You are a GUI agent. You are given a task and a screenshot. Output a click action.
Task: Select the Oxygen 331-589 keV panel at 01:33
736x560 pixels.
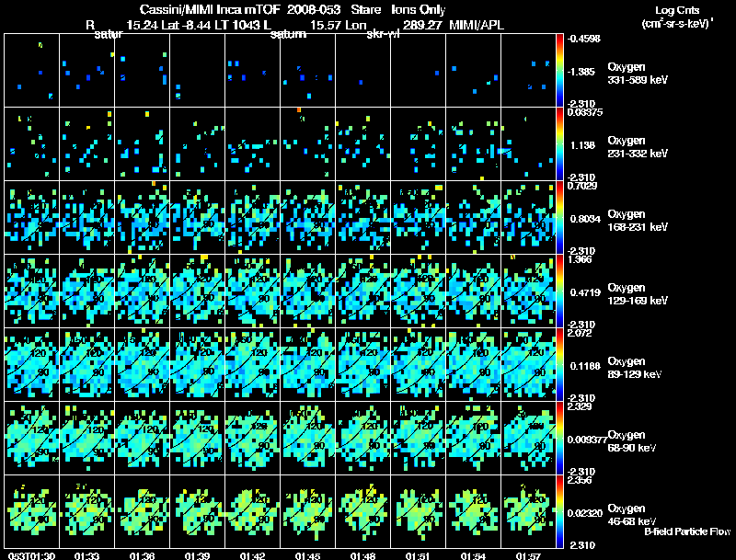pos(86,71)
